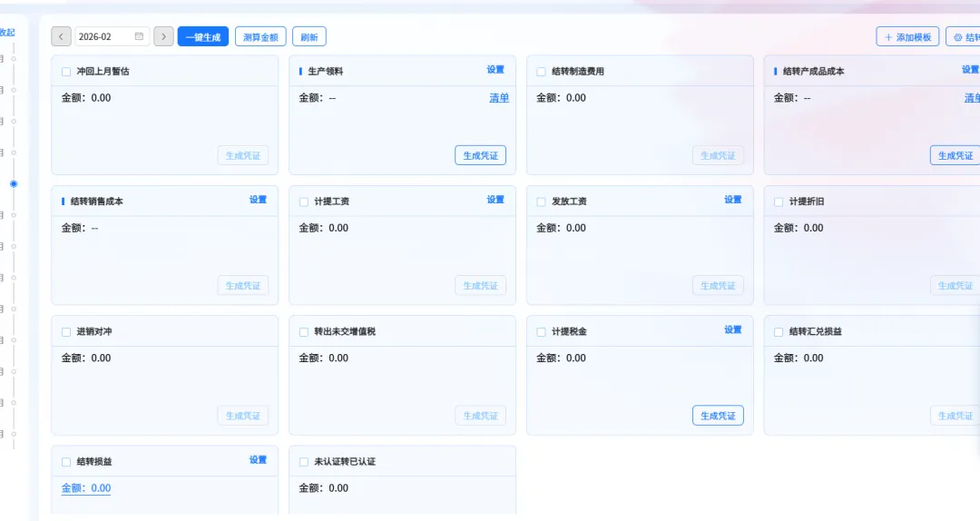
Task: Check the 发放工资 checkbox
Action: pos(541,202)
